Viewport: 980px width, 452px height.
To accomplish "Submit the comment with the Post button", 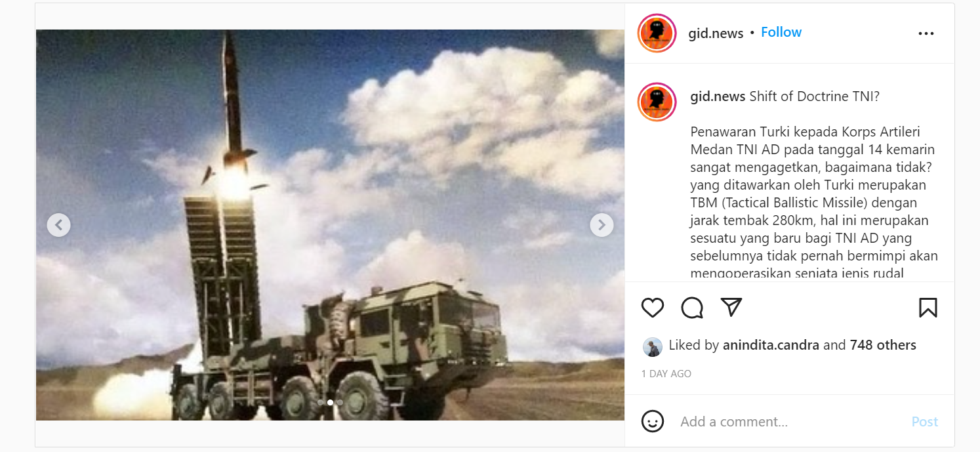I will [925, 422].
